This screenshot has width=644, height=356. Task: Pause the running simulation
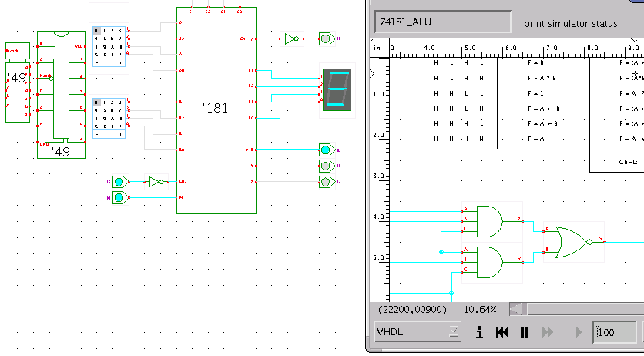click(x=525, y=332)
